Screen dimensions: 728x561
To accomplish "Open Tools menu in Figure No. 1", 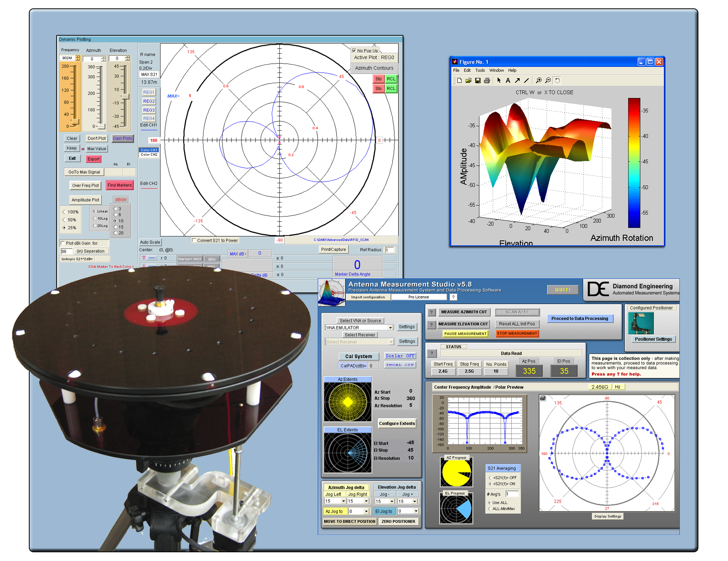I will [480, 70].
